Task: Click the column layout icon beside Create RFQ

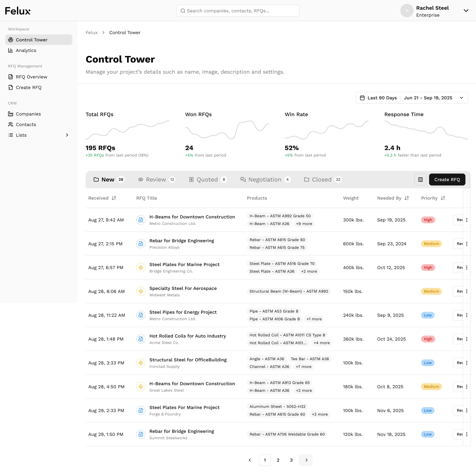Action: click(420, 179)
